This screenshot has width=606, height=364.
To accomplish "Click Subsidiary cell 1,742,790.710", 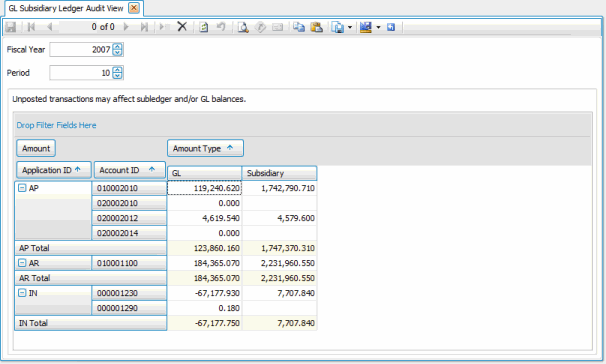I will point(279,188).
